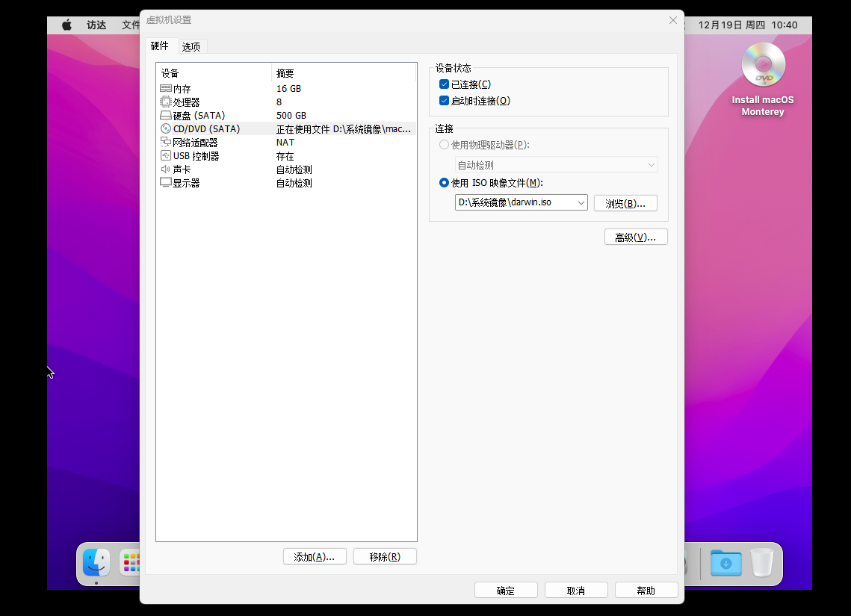Viewport: 851px width, 616px height.
Task: Click 添加 to add a device
Action: [x=314, y=557]
